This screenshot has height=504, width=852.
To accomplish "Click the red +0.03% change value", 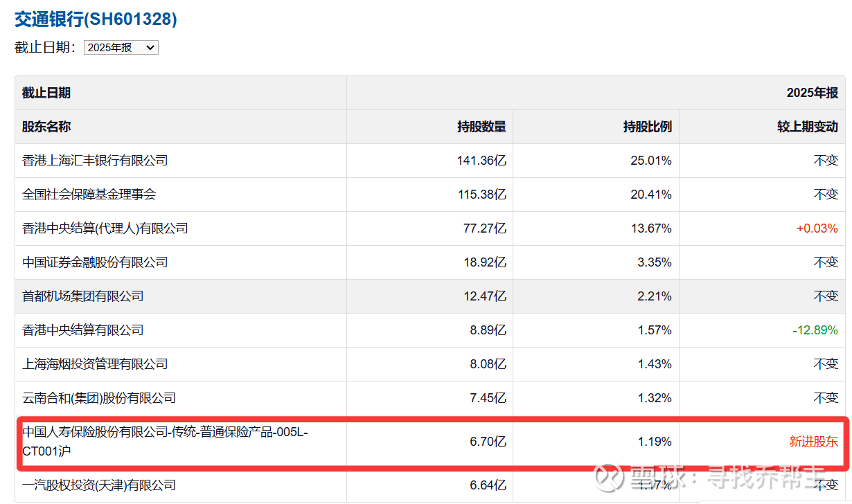I will 817,228.
